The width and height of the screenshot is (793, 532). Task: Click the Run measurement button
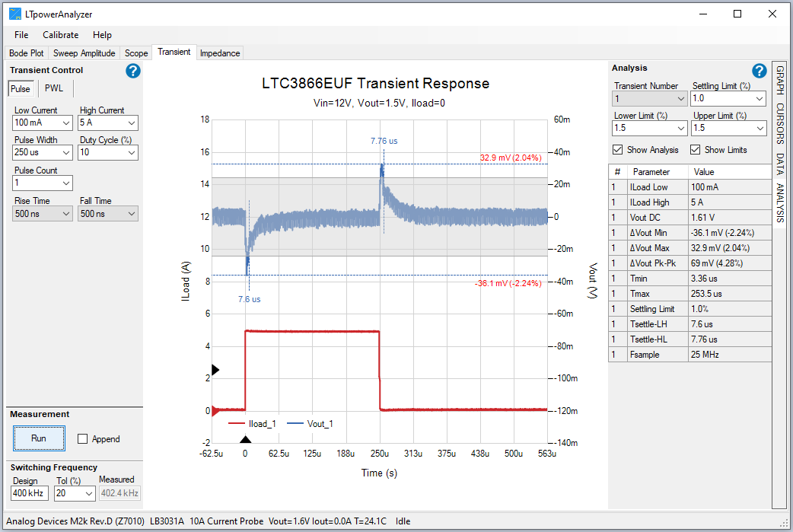tap(39, 438)
